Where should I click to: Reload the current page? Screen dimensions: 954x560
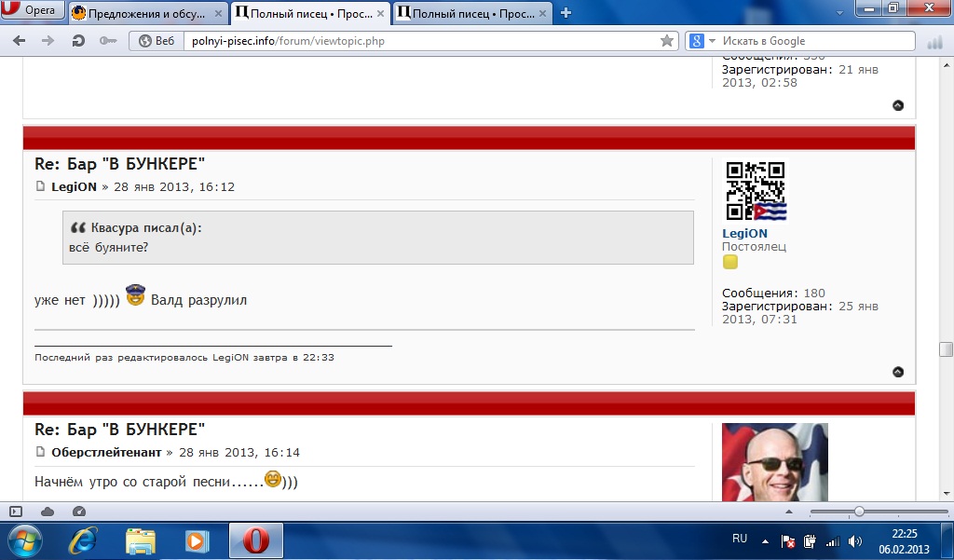(78, 41)
